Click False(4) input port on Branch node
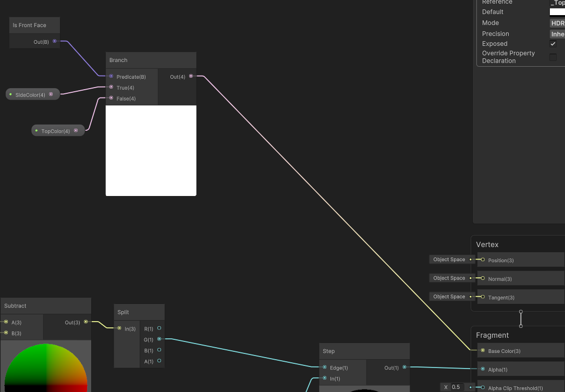Image resolution: width=565 pixels, height=392 pixels. 111,97
